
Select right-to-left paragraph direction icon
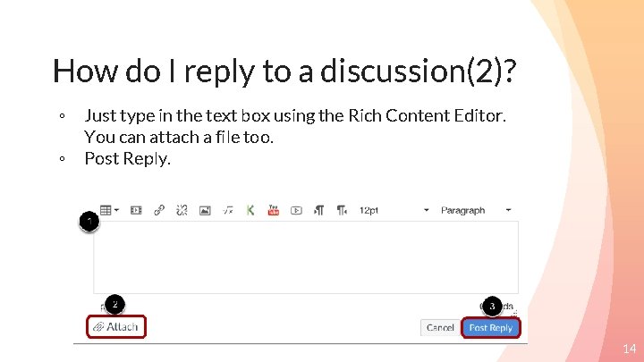tap(342, 210)
